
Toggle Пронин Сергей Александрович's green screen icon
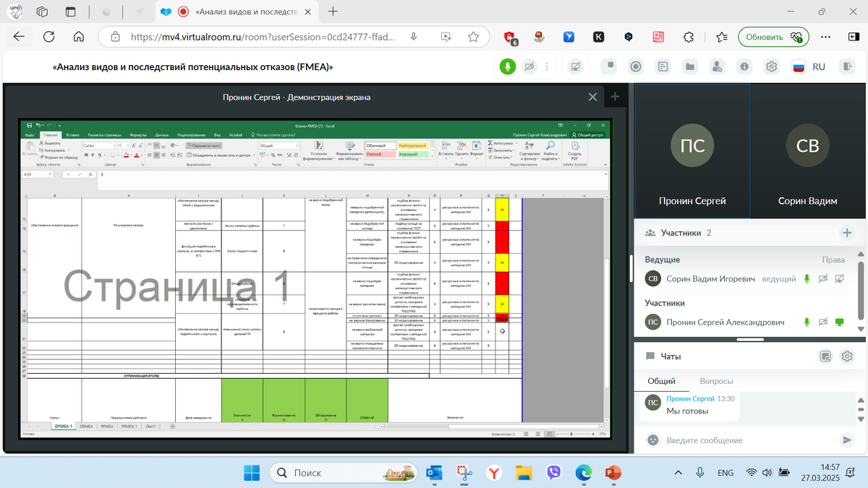839,322
